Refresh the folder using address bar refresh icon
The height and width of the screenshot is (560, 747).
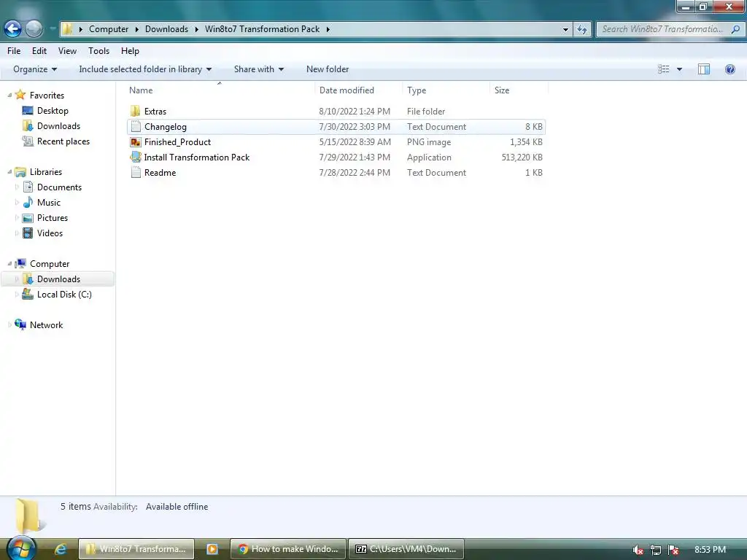click(x=581, y=29)
